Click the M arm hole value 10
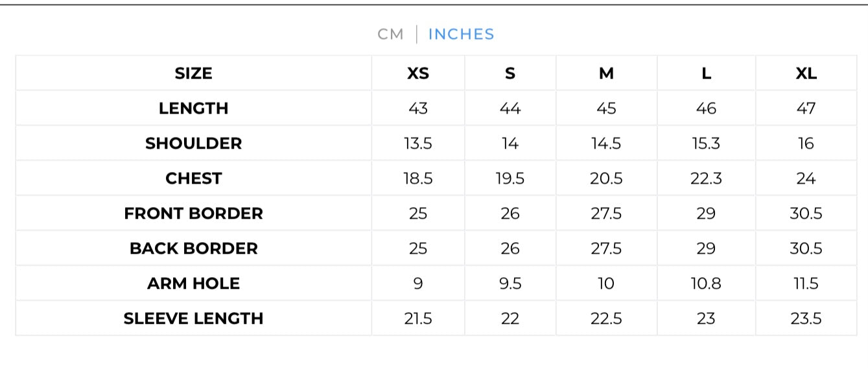This screenshot has width=868, height=368. pos(606,284)
